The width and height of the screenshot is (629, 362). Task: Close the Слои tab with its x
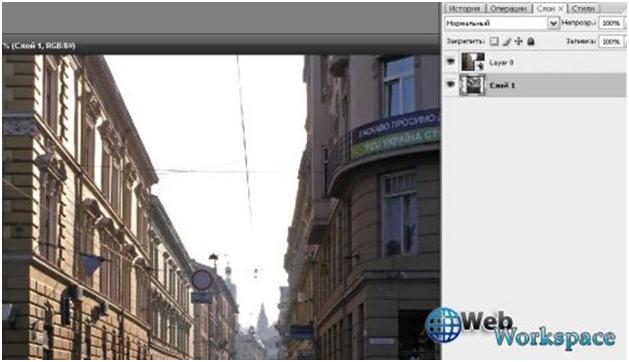pyautogui.click(x=561, y=8)
